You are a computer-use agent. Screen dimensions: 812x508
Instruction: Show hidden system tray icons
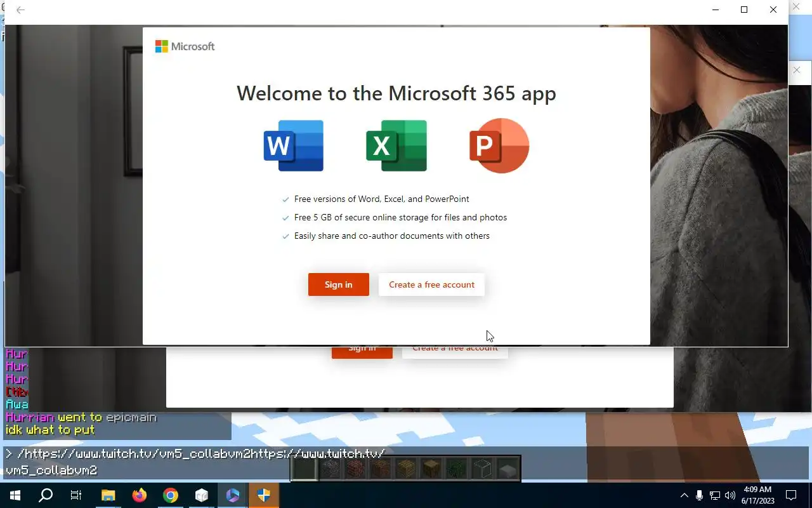(684, 495)
